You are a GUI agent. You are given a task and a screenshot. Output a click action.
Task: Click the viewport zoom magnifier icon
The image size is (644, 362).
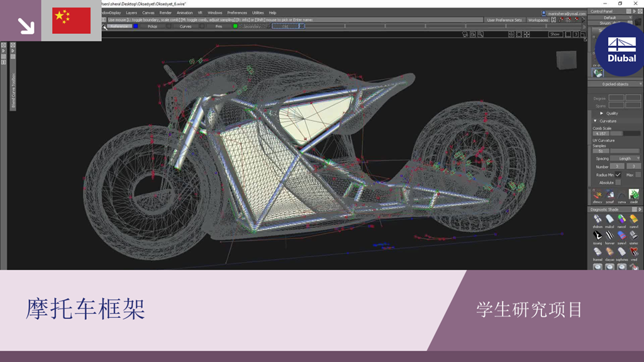tap(480, 35)
